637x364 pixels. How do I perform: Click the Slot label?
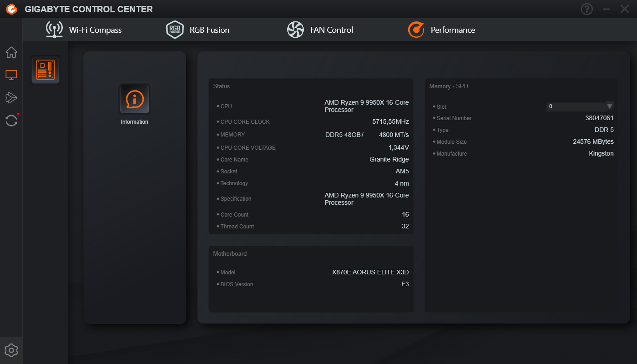pos(441,107)
